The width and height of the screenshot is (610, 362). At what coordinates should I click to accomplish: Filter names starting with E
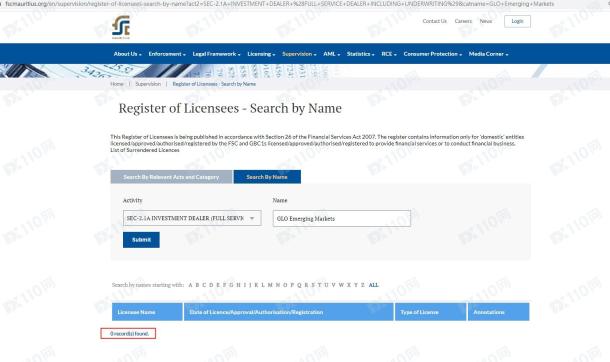[218, 285]
